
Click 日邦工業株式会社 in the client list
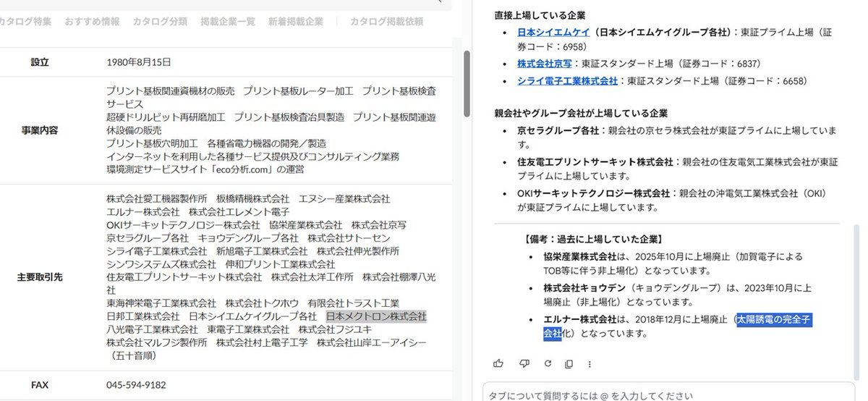pyautogui.click(x=142, y=316)
